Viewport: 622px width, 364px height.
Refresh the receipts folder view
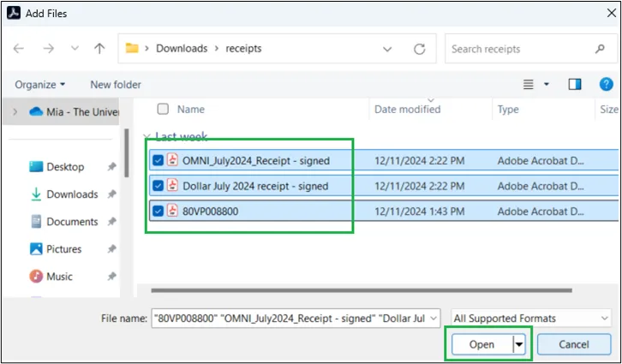click(420, 49)
